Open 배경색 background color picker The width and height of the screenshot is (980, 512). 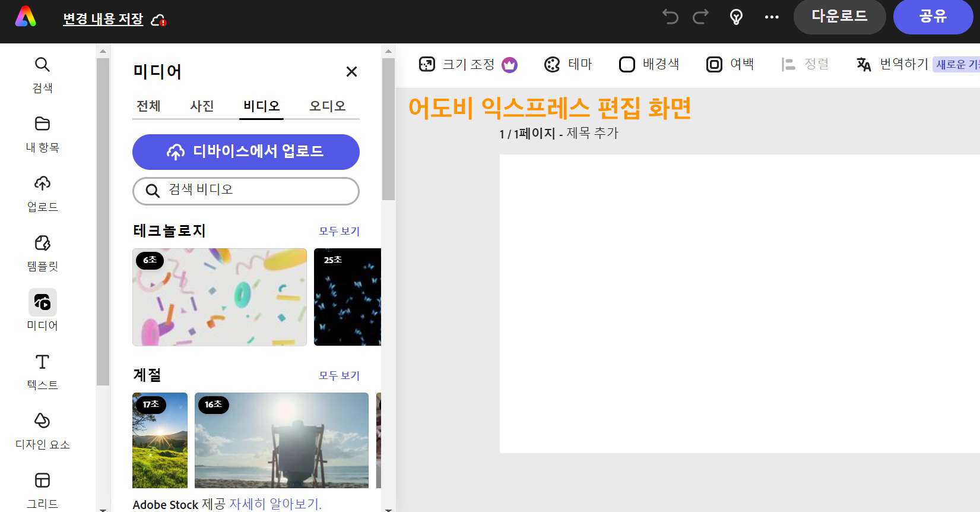click(x=649, y=64)
